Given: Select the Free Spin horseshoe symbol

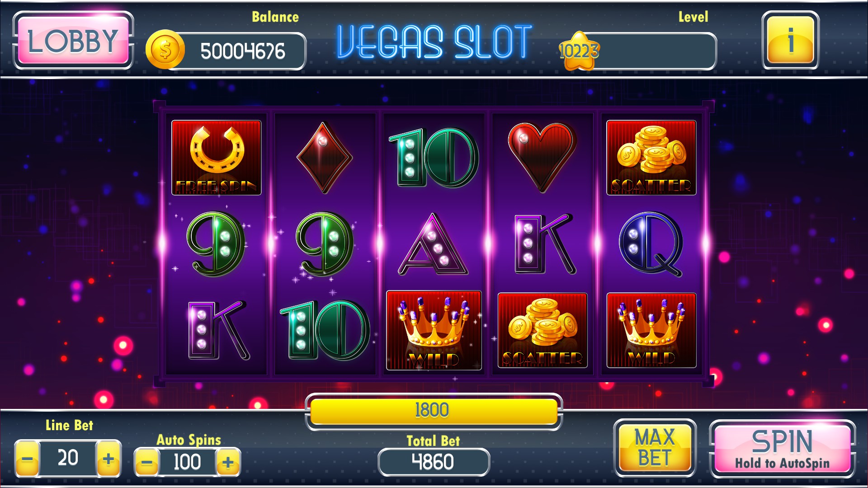Looking at the screenshot, I should tap(216, 158).
